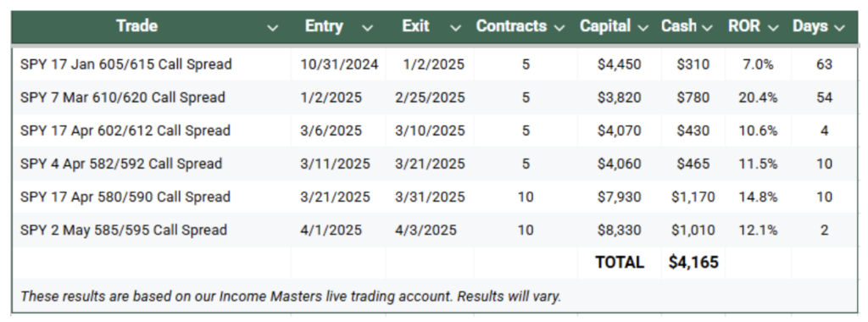Select the $7,930 capital cell
868x322 pixels.
tap(620, 197)
